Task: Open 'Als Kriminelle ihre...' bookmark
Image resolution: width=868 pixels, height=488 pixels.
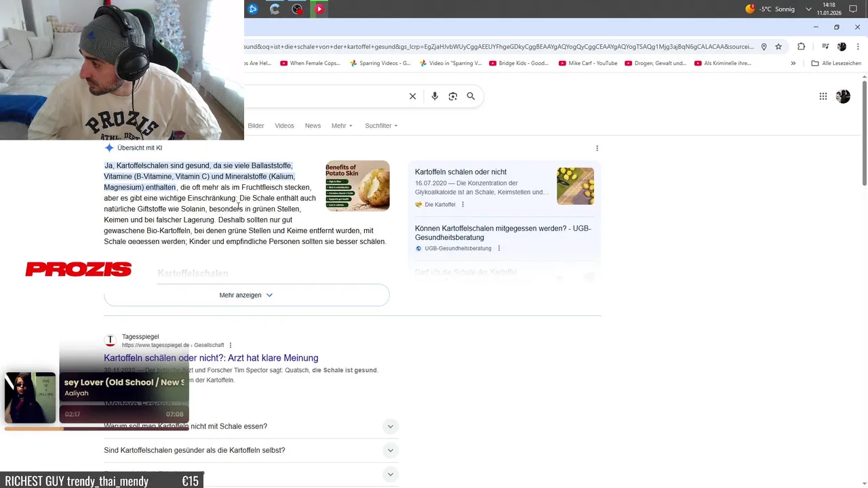Action: pyautogui.click(x=722, y=63)
